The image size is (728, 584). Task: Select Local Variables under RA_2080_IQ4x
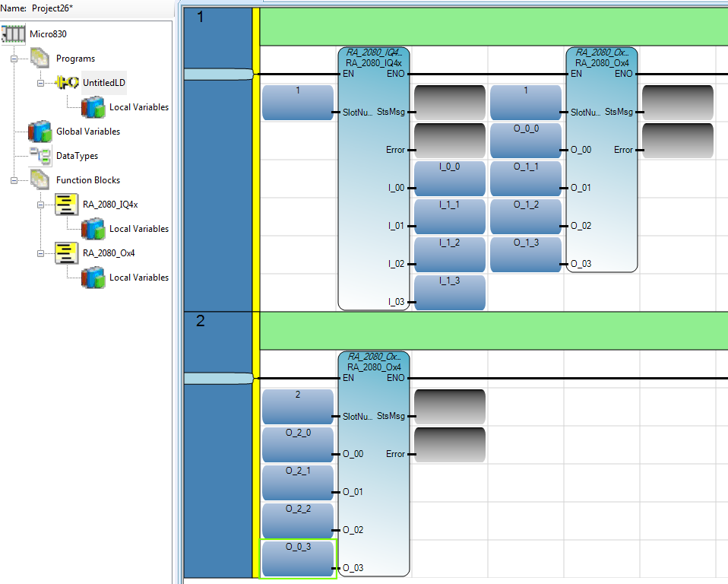pyautogui.click(x=138, y=229)
